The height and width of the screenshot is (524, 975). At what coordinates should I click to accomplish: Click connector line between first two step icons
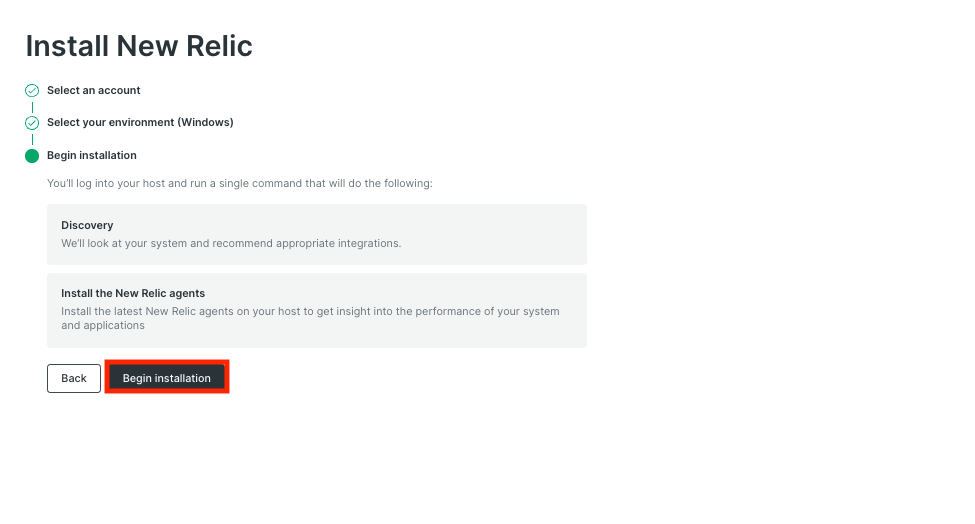pos(32,106)
